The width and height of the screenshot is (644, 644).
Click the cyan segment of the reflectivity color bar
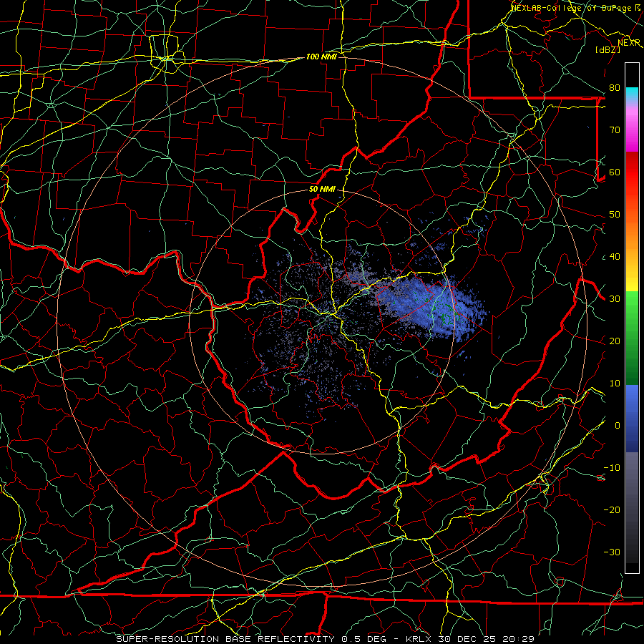[x=632, y=95]
